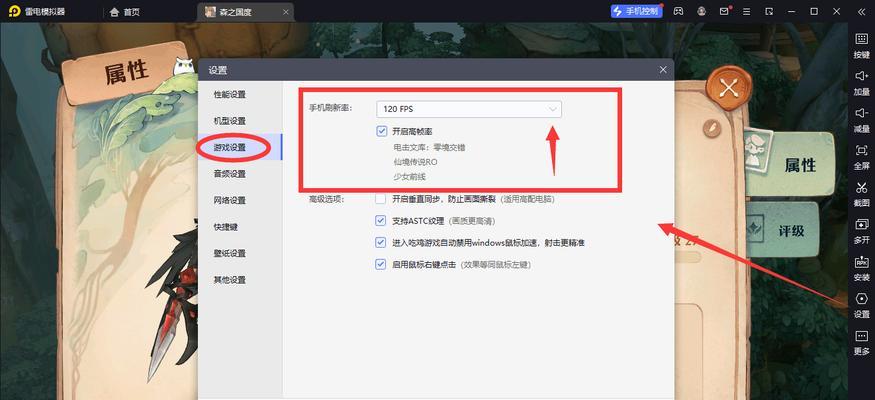
Task: Enable 开启垂直同步 checkbox
Action: click(x=381, y=199)
